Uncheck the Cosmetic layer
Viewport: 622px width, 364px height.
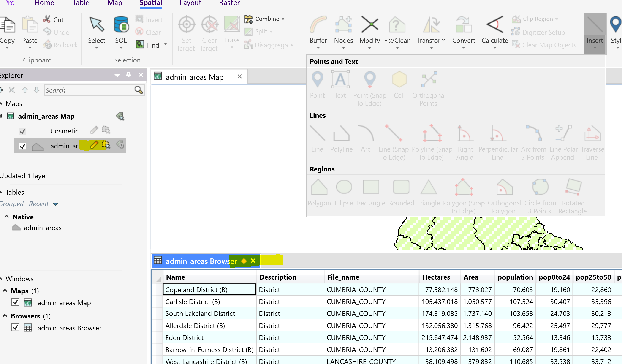(x=22, y=131)
